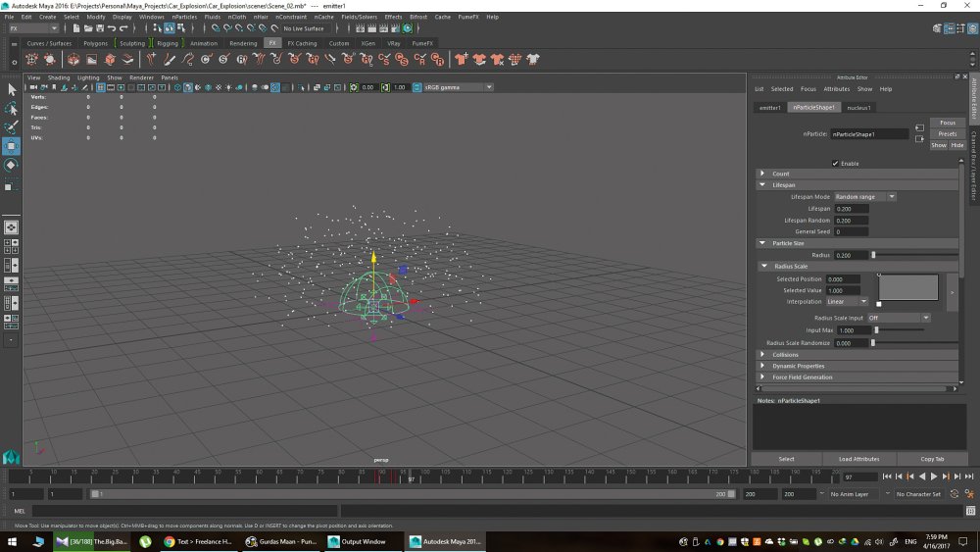980x552 pixels.
Task: Open the viewport Shading menu
Action: (59, 77)
